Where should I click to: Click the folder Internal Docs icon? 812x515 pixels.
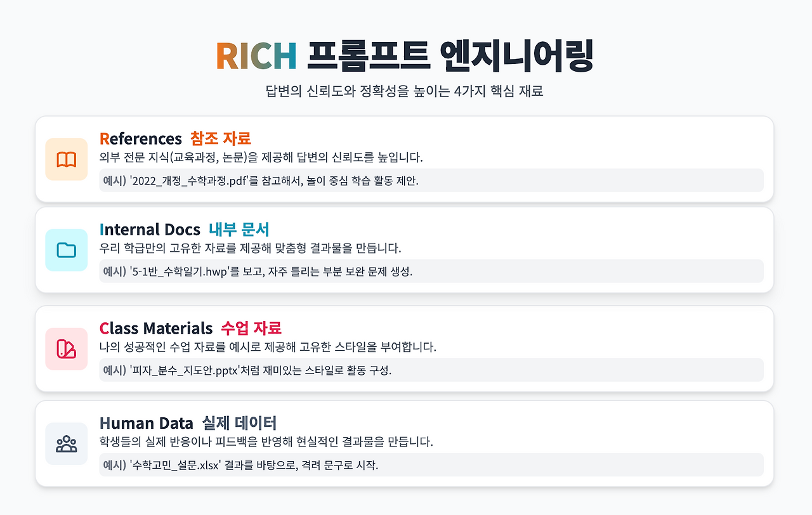click(x=67, y=250)
